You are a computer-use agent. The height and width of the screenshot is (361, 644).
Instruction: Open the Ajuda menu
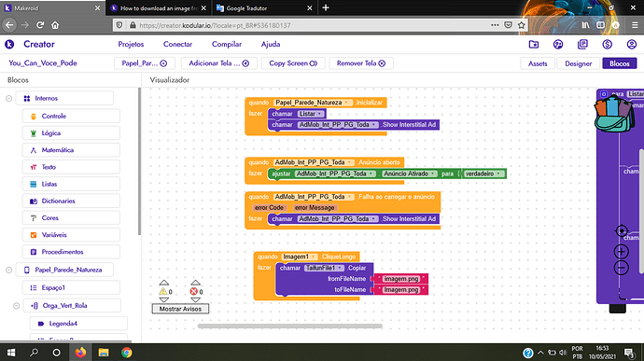(271, 45)
